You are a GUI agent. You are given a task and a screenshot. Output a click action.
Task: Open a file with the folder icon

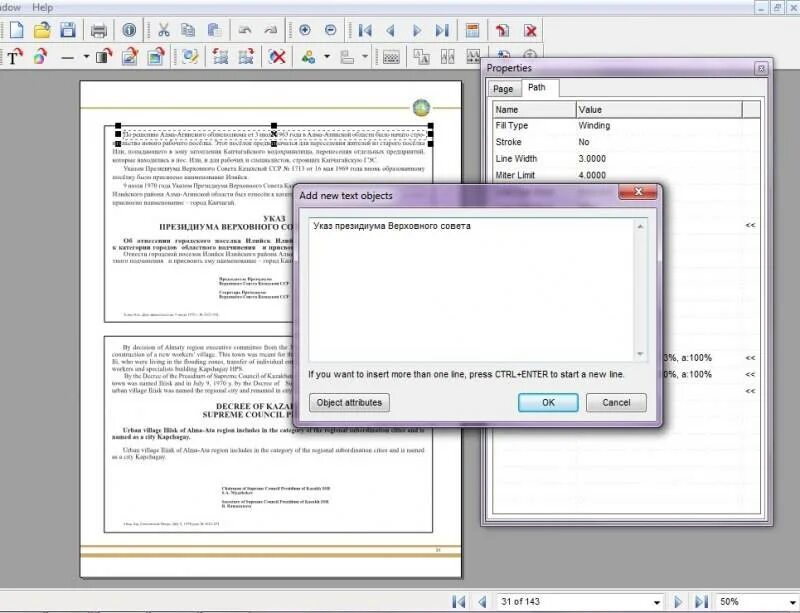42,31
